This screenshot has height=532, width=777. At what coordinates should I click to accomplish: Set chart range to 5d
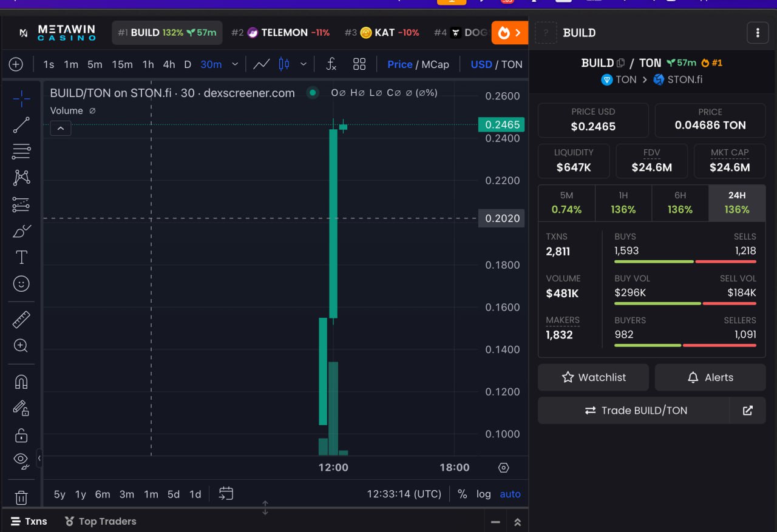tap(174, 494)
